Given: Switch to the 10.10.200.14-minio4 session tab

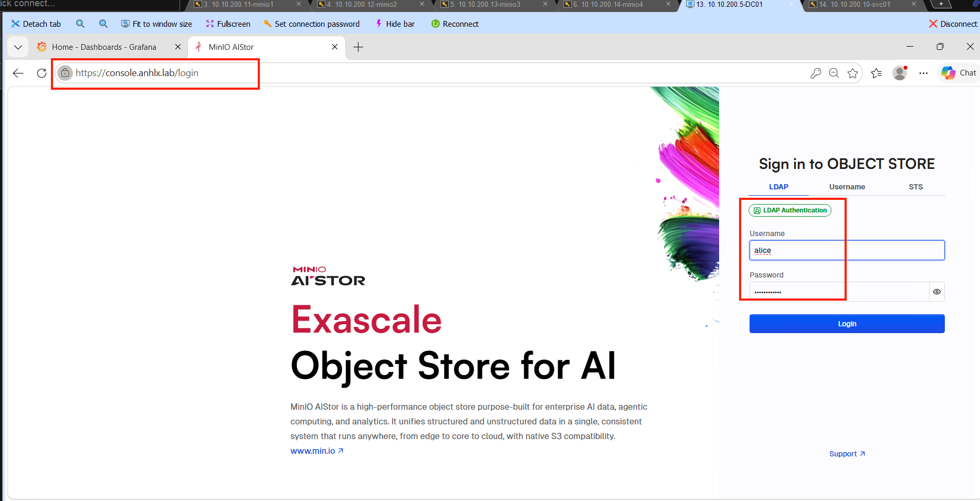Looking at the screenshot, I should tap(608, 4).
